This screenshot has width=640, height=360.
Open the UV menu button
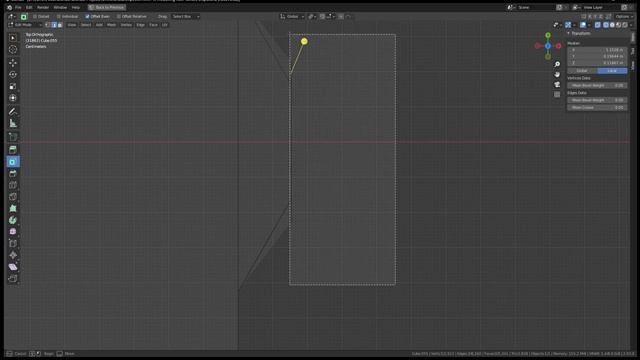[164, 25]
